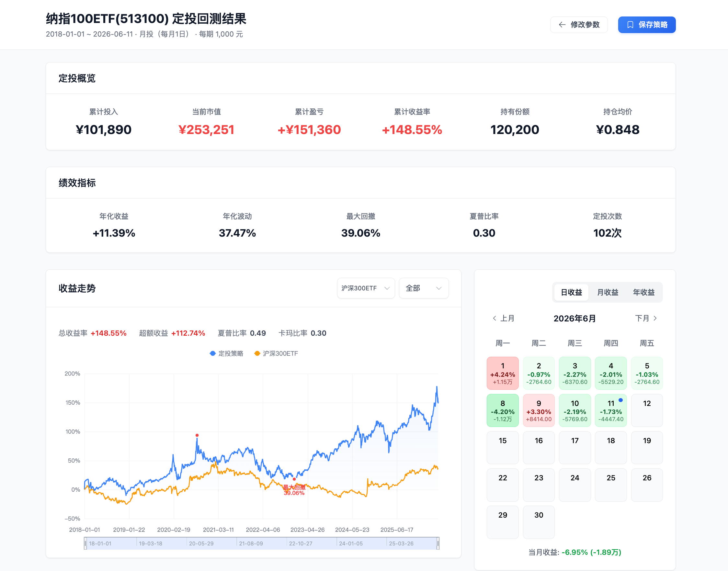The image size is (728, 571).
Task: Select the June 25 calendar cell
Action: pos(611,485)
